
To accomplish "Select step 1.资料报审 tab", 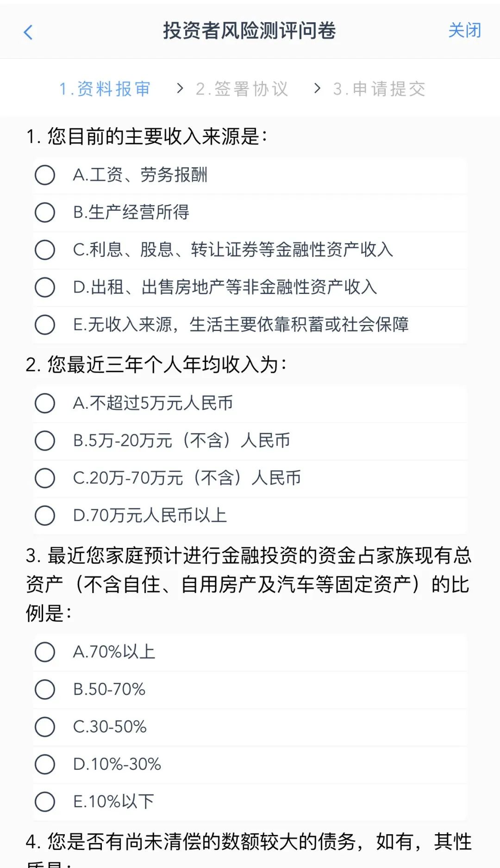I will pyautogui.click(x=105, y=88).
